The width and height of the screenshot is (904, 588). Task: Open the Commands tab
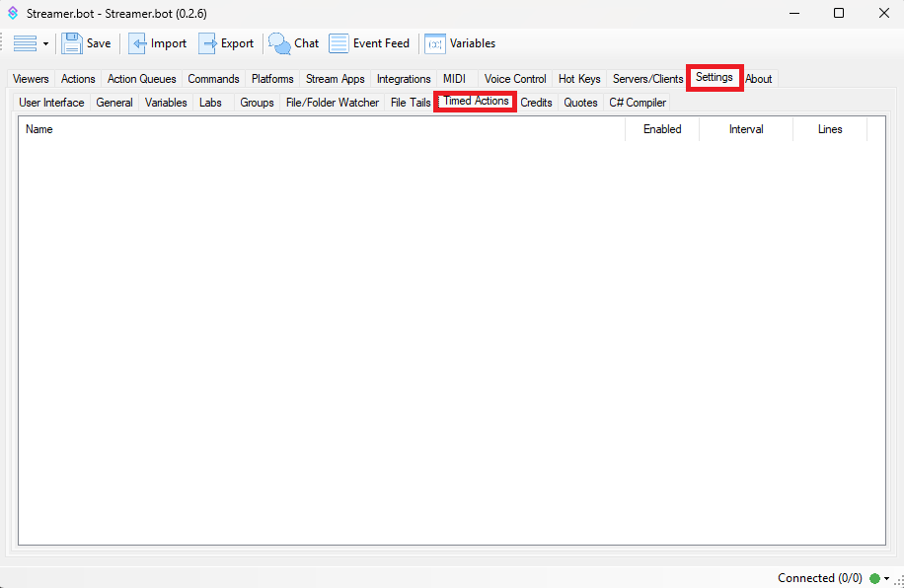coord(213,79)
